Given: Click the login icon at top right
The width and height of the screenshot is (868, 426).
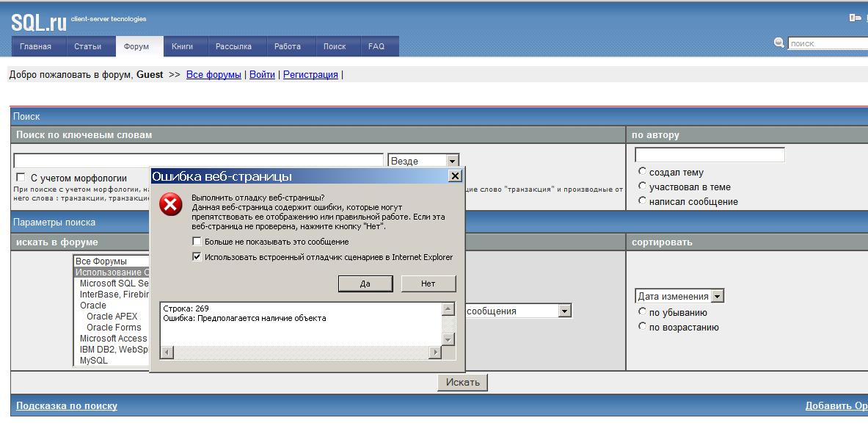Looking at the screenshot, I should pyautogui.click(x=855, y=18).
